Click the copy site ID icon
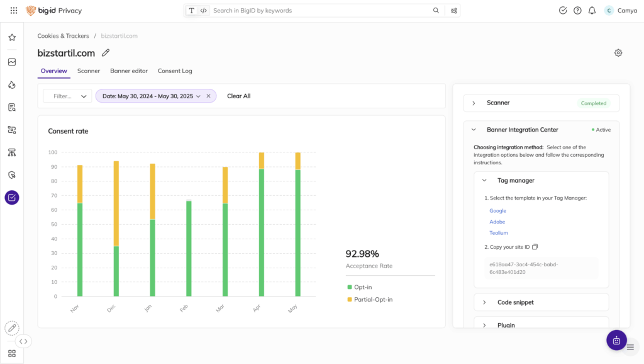The width and height of the screenshot is (644, 364). coord(535,247)
